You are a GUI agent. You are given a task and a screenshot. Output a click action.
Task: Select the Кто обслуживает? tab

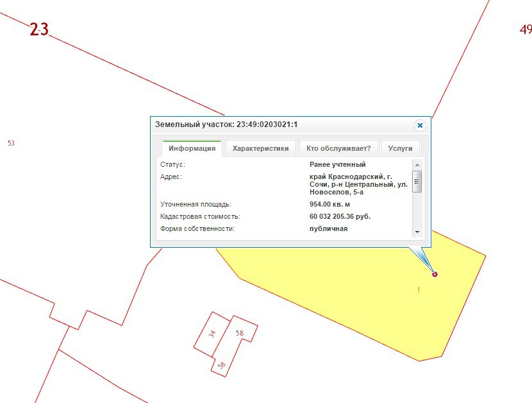click(x=338, y=148)
